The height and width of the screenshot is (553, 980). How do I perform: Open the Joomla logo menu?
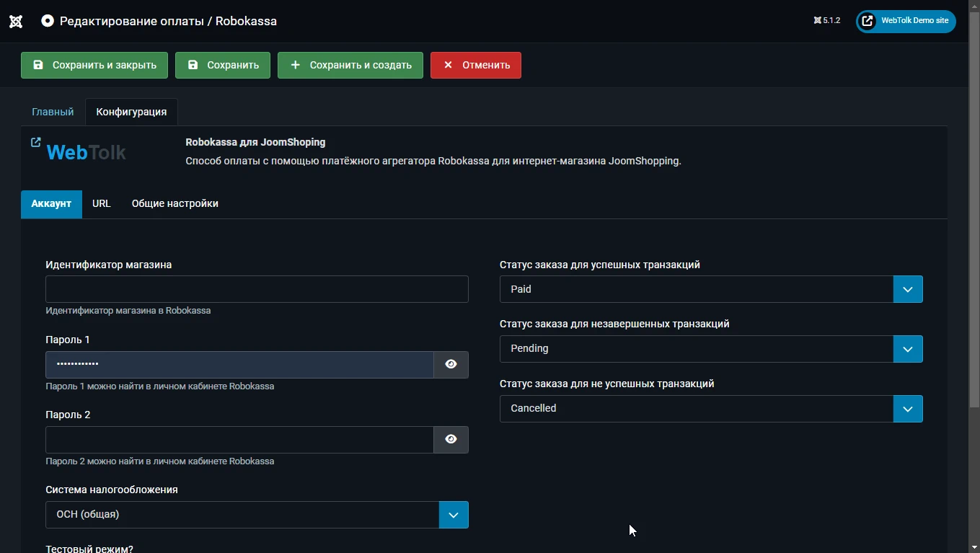(16, 21)
